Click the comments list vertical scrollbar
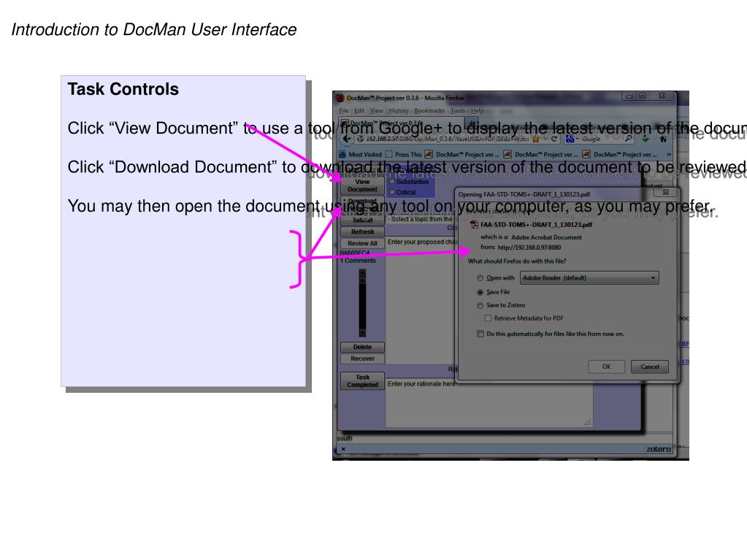Screen dimensions: 747x560 (x=362, y=303)
